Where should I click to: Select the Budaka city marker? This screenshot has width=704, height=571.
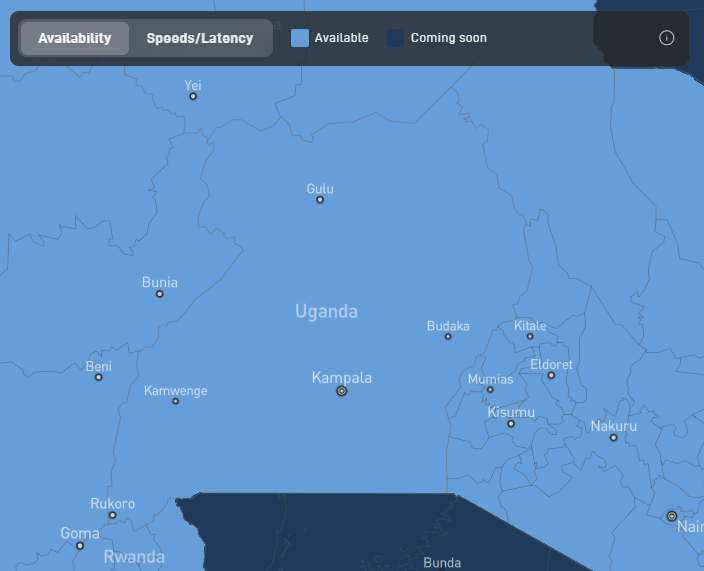[448, 336]
